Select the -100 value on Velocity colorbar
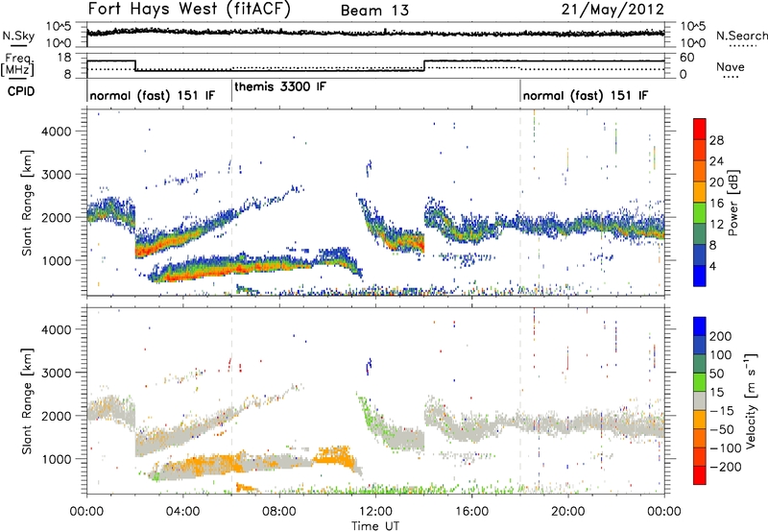 point(726,447)
